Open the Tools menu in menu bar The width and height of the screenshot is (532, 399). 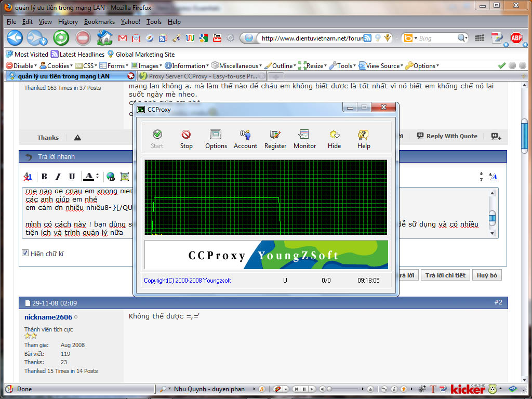click(154, 22)
